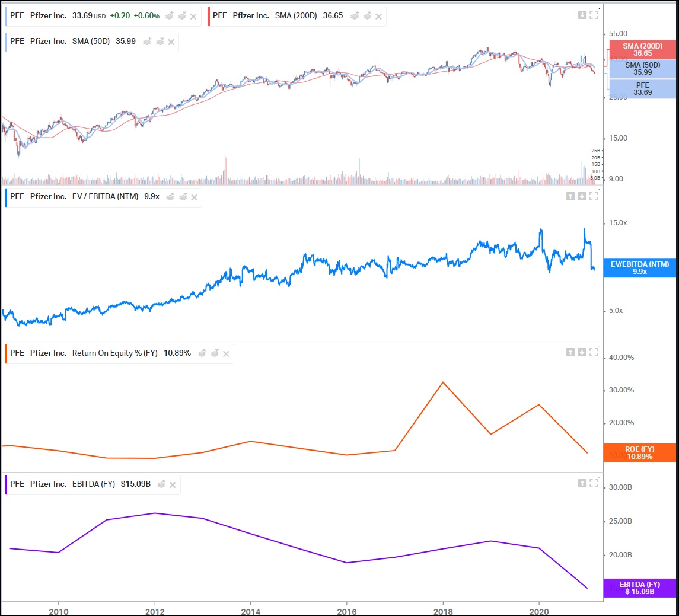
Task: Open the Return On Equity % (FY) legend
Action: click(119, 354)
